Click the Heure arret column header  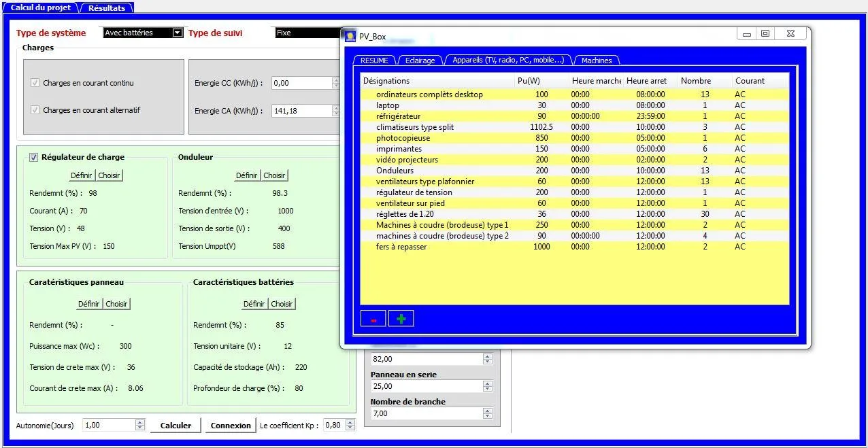pos(651,81)
